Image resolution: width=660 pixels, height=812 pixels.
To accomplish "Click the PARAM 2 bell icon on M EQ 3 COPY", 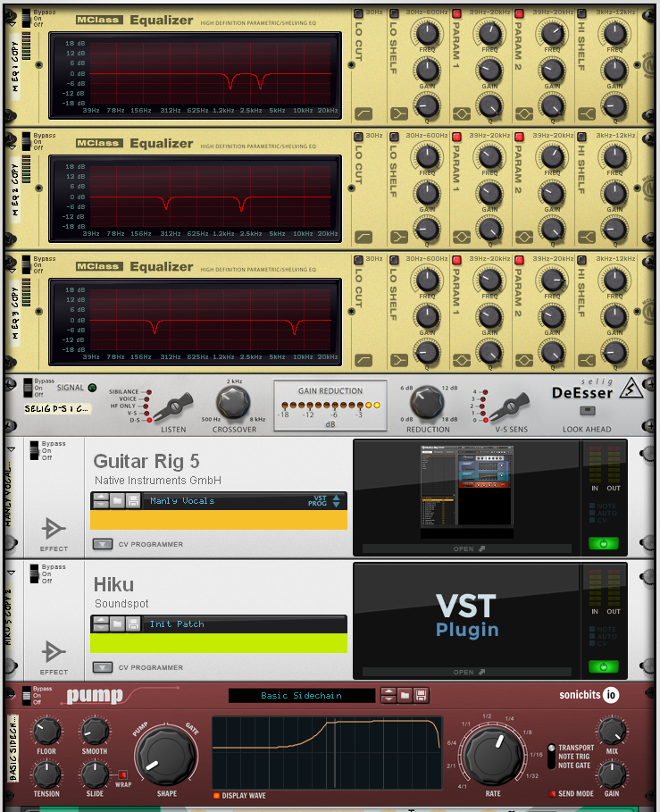I will tap(524, 360).
